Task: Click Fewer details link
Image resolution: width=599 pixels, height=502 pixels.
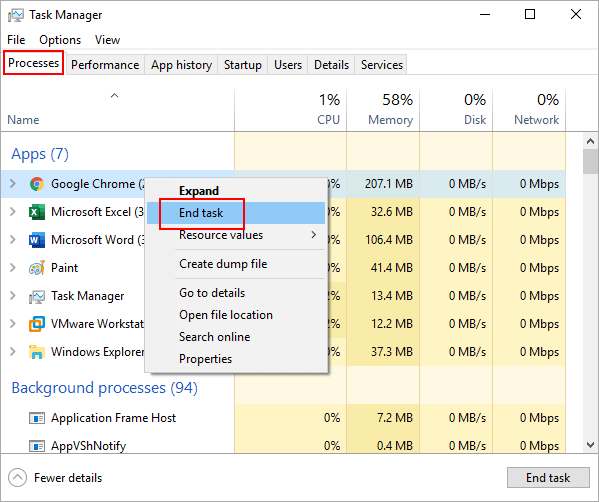Action: 68,478
